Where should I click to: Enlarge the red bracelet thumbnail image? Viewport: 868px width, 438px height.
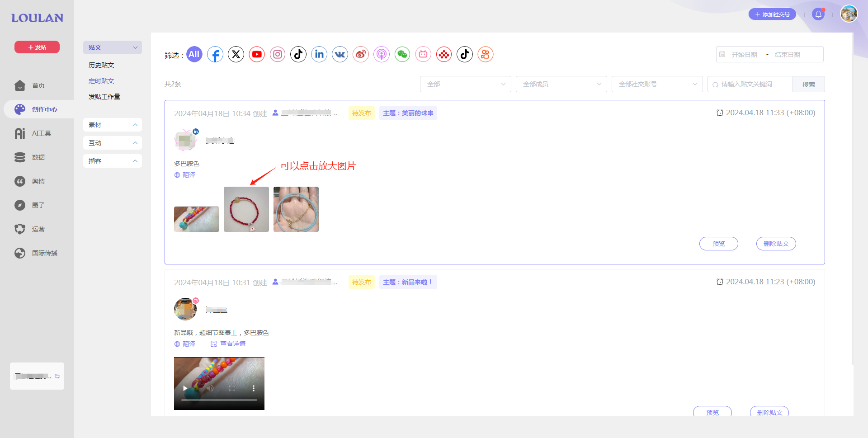[x=246, y=209]
